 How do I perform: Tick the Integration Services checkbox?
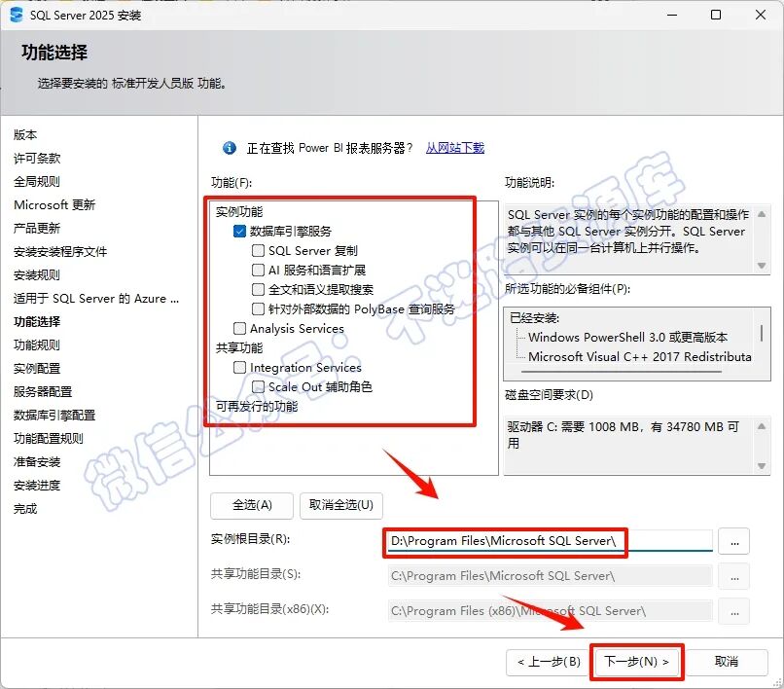[x=239, y=367]
